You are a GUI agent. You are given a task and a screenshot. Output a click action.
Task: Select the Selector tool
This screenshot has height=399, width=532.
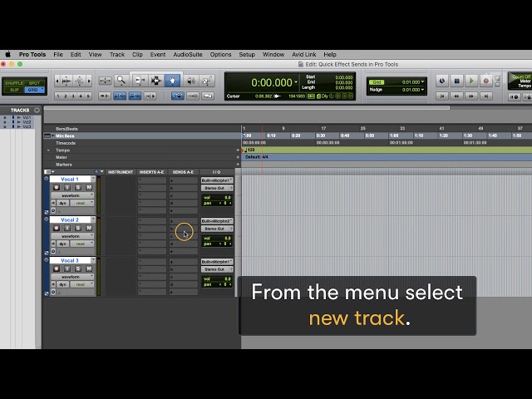pos(156,81)
